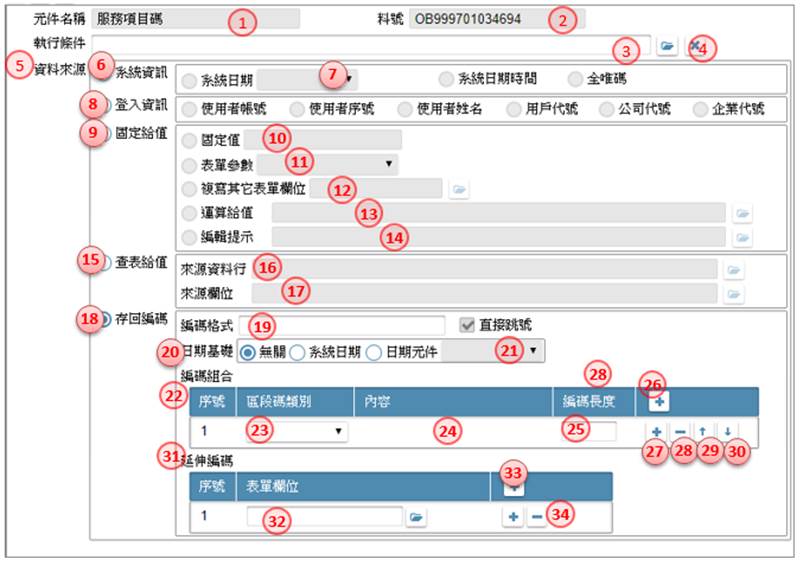Image resolution: width=803 pixels, height=565 pixels.
Task: Open 區段碼類別 dropdown in row 1
Action: pos(297,431)
